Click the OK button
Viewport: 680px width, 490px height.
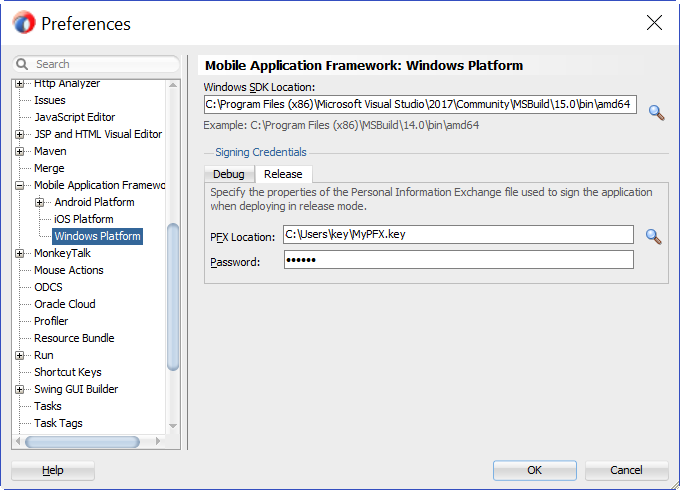[535, 470]
